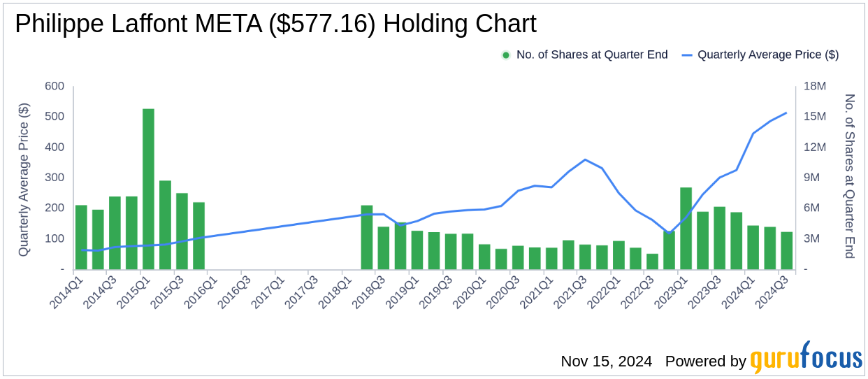Image resolution: width=868 pixels, height=379 pixels.
Task: Click the 400 tick on the price axis
Action: (54, 147)
